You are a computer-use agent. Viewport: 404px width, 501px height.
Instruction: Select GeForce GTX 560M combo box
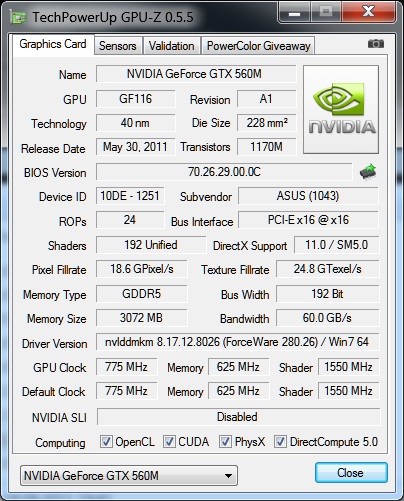[129, 476]
